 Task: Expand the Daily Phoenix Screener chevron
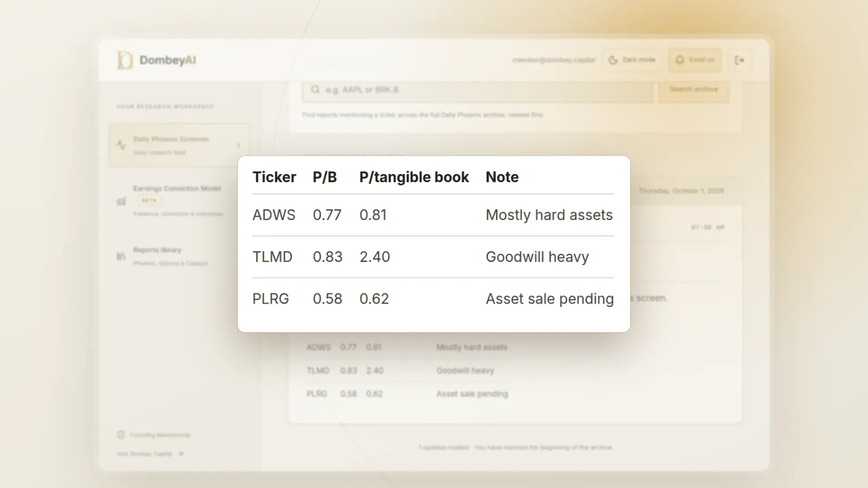tap(239, 145)
